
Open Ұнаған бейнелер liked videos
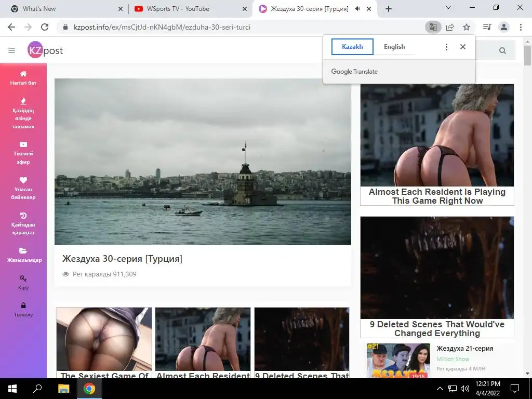pos(23,189)
